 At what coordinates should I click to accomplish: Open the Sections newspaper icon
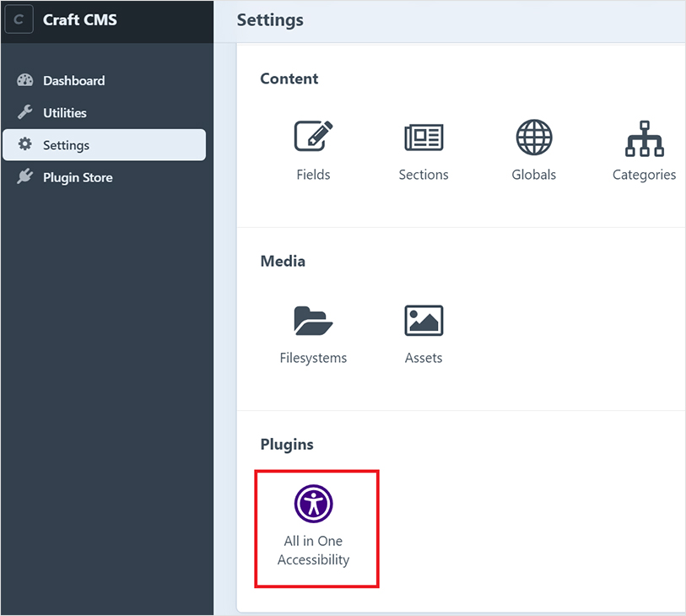(x=424, y=138)
